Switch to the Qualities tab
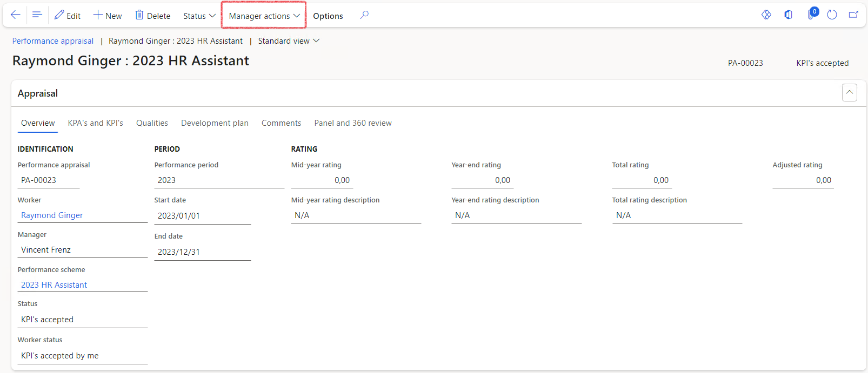The image size is (868, 373). 152,123
